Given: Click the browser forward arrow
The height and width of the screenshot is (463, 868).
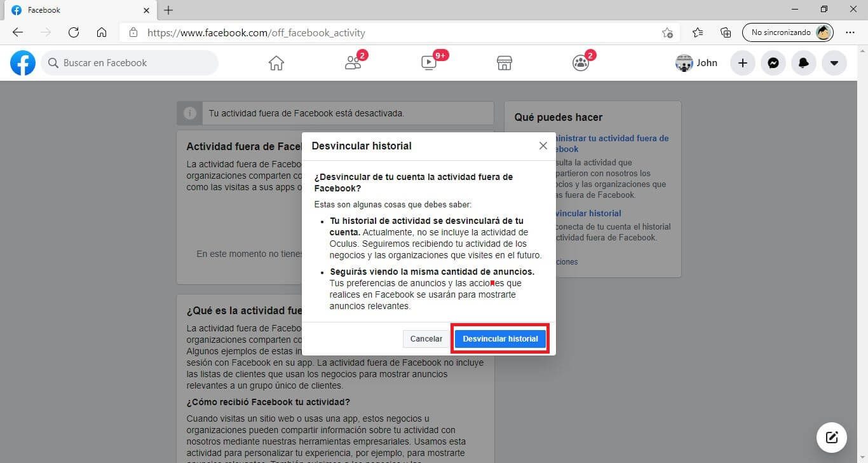Looking at the screenshot, I should coord(46,32).
